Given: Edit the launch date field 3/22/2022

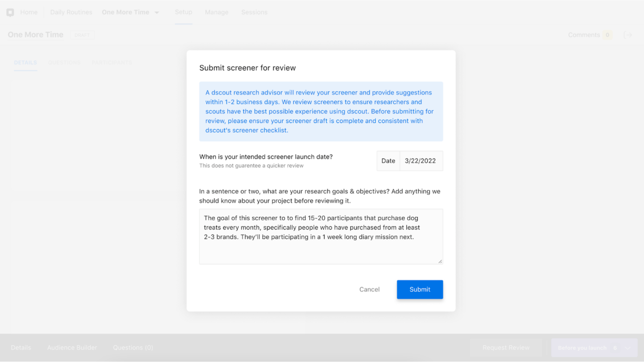Looking at the screenshot, I should pos(421,161).
